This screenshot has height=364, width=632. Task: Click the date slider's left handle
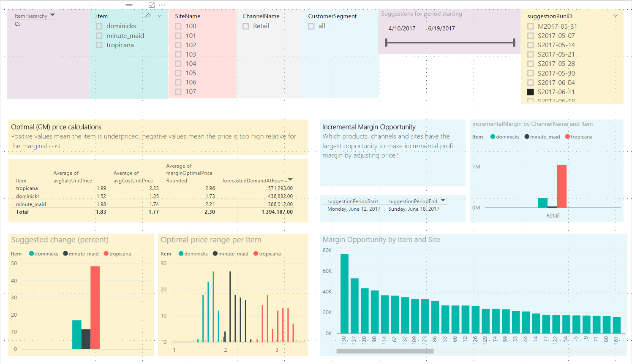386,42
